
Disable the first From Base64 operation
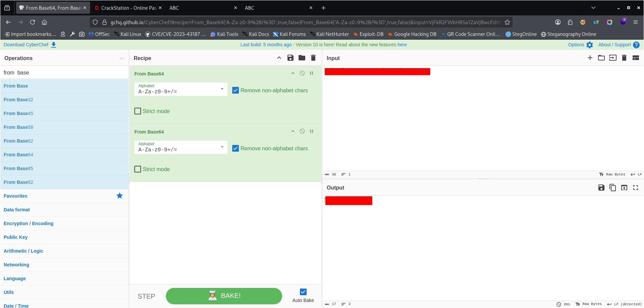pyautogui.click(x=302, y=73)
